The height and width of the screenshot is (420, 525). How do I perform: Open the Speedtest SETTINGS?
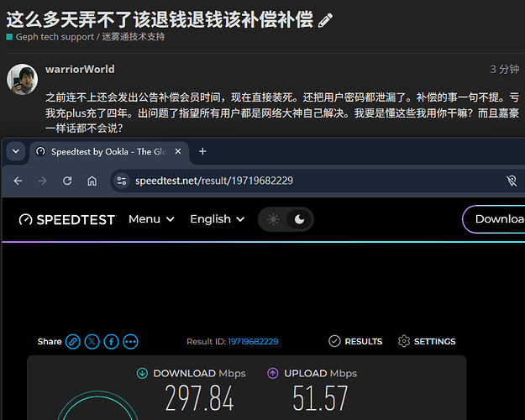[x=427, y=341]
